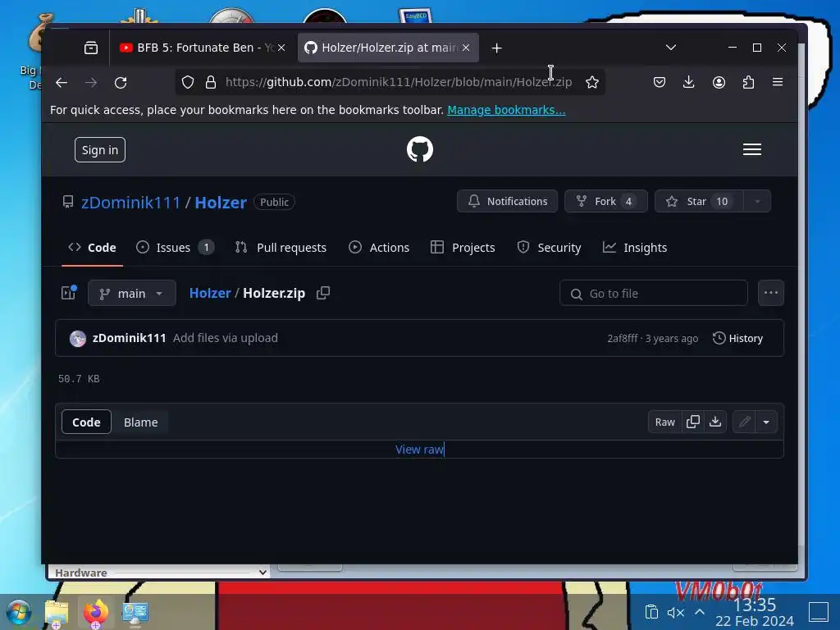Save page to Pocket
The width and height of the screenshot is (840, 630).
click(x=660, y=82)
